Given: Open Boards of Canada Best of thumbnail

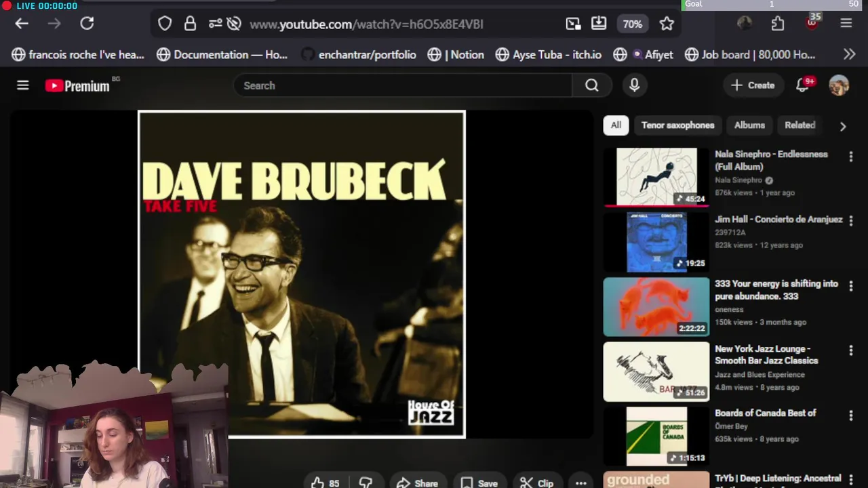Looking at the screenshot, I should click(656, 436).
